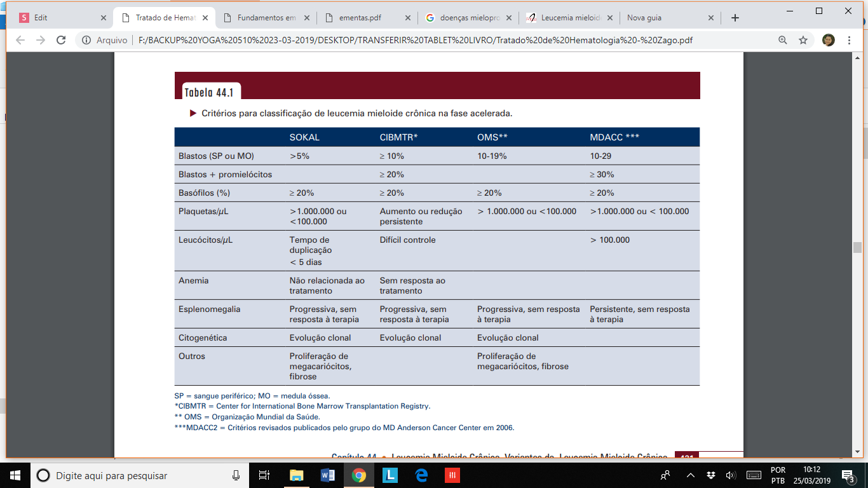Viewport: 868px width, 488px height.
Task: Open the Chrome profile avatar
Action: click(x=829, y=40)
